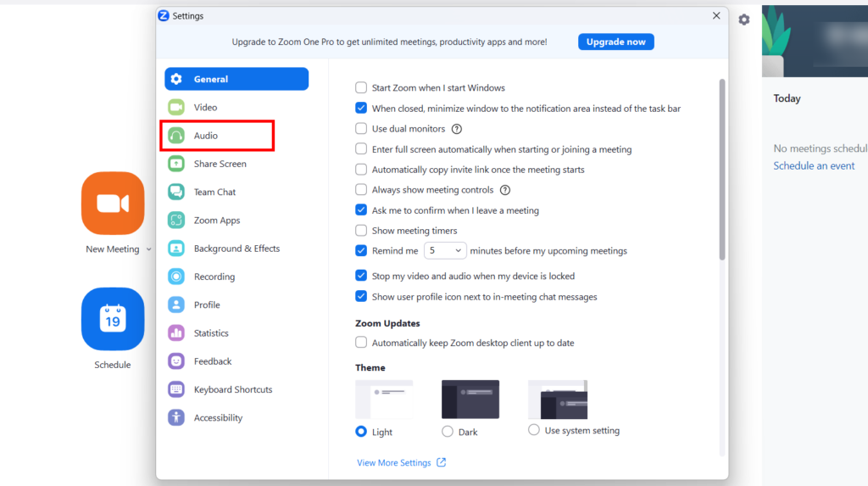The height and width of the screenshot is (486, 868).
Task: Open the Schedule calendar icon
Action: tap(113, 319)
